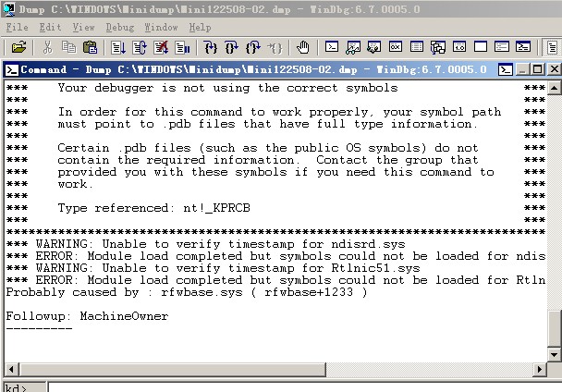Screen dimensions: 562x392
Task: Open the Disassembly window icon
Action: [459, 47]
